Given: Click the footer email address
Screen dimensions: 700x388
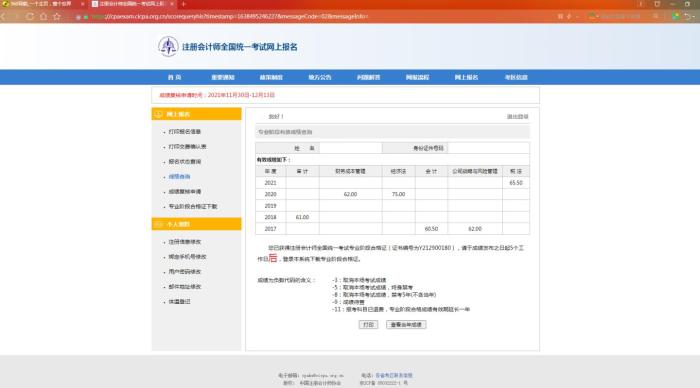Looking at the screenshot, I should tap(323, 375).
